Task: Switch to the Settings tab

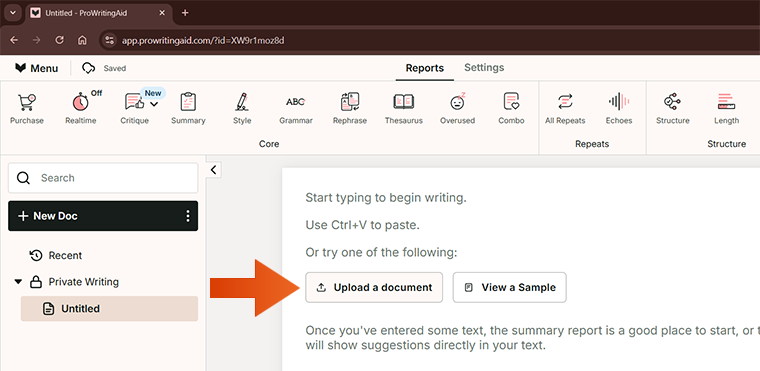Action: click(484, 67)
